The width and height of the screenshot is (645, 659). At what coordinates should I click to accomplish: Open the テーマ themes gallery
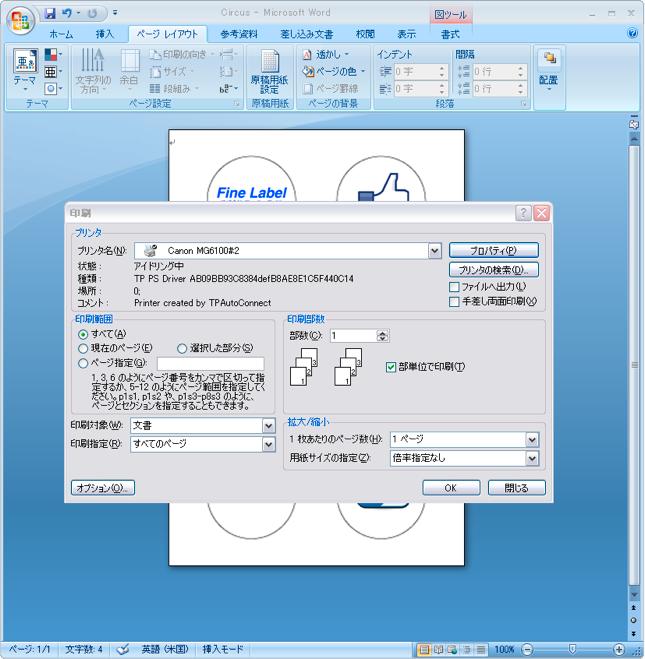pyautogui.click(x=25, y=69)
